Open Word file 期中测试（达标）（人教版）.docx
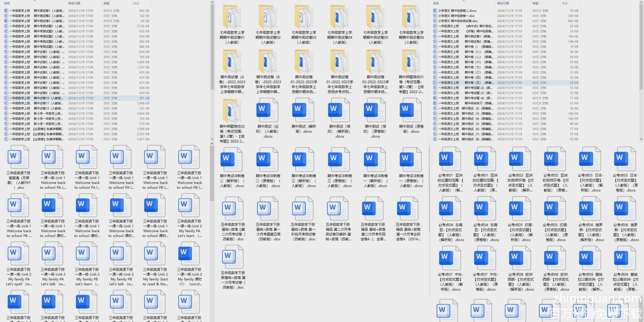The width and height of the screenshot is (644, 322). click(268, 111)
